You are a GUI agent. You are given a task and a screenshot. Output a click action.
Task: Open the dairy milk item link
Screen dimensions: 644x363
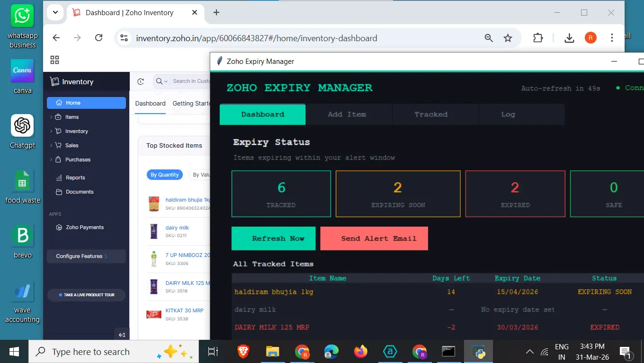point(178,228)
